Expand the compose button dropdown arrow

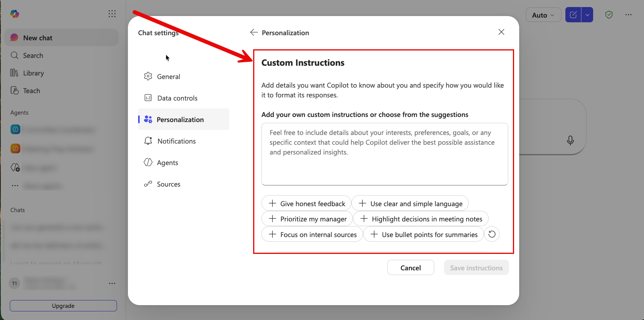coord(587,15)
